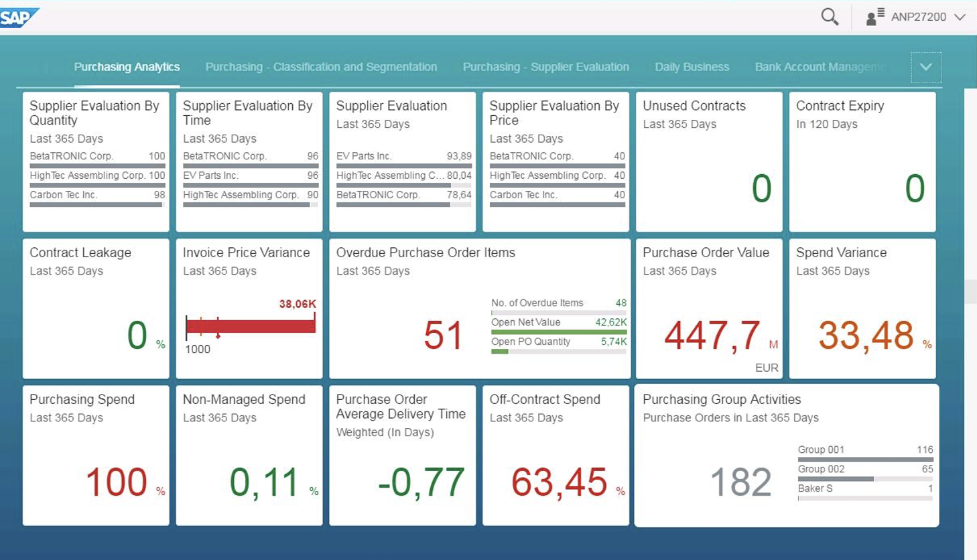Open the ANP27200 user profile icon
The height and width of the screenshot is (560, 977).
(874, 17)
